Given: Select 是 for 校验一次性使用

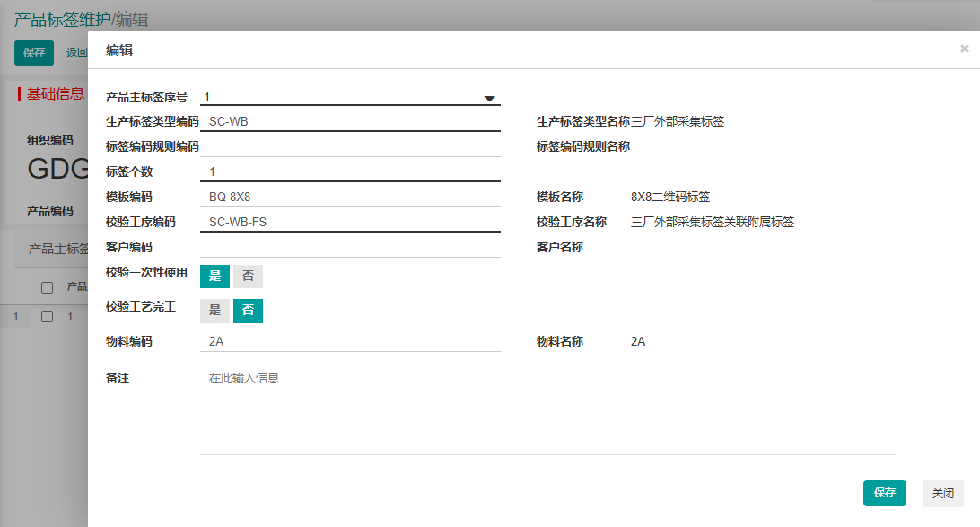Looking at the screenshot, I should pyautogui.click(x=215, y=277).
